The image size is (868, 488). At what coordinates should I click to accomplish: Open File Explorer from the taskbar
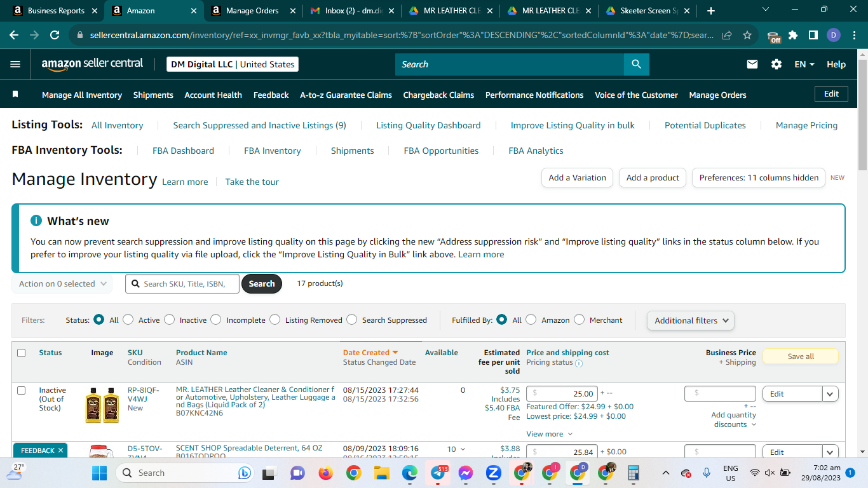point(381,473)
